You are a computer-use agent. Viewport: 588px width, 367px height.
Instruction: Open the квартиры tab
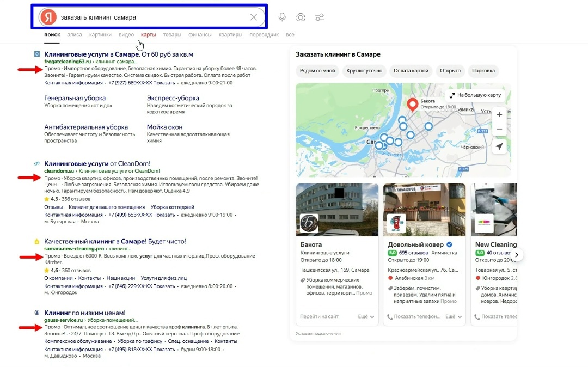pos(230,34)
